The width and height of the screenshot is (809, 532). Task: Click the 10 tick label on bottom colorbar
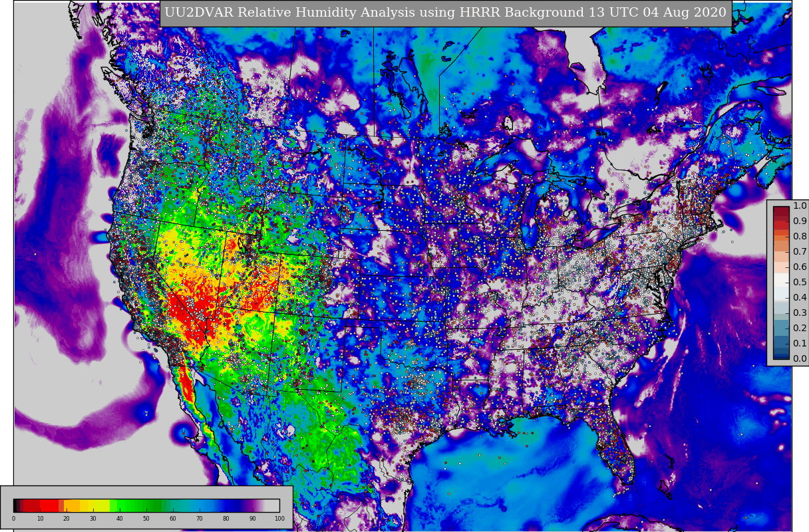tap(40, 518)
